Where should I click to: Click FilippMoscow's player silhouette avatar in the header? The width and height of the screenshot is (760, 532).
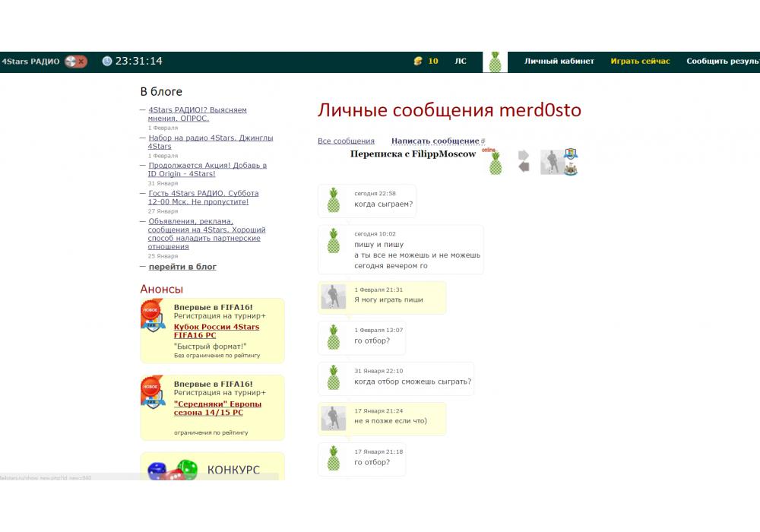552,163
